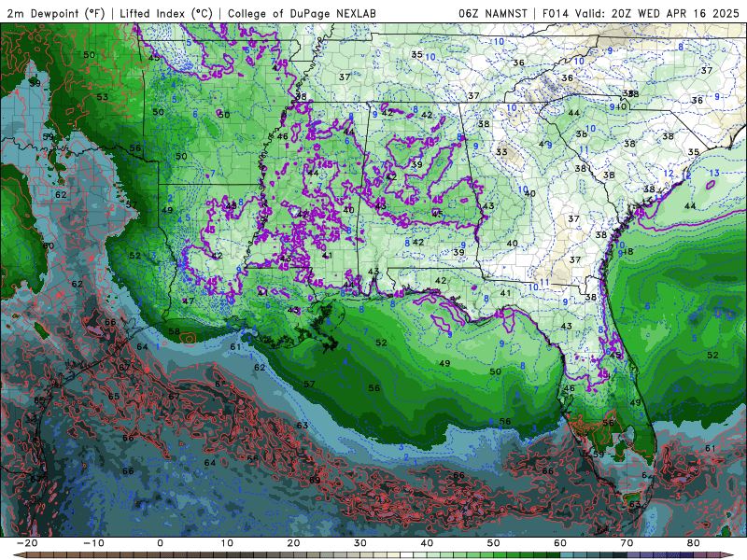Image resolution: width=747 pixels, height=560 pixels.
Task: Click the '80' label on the color scale
Action: pos(694,543)
